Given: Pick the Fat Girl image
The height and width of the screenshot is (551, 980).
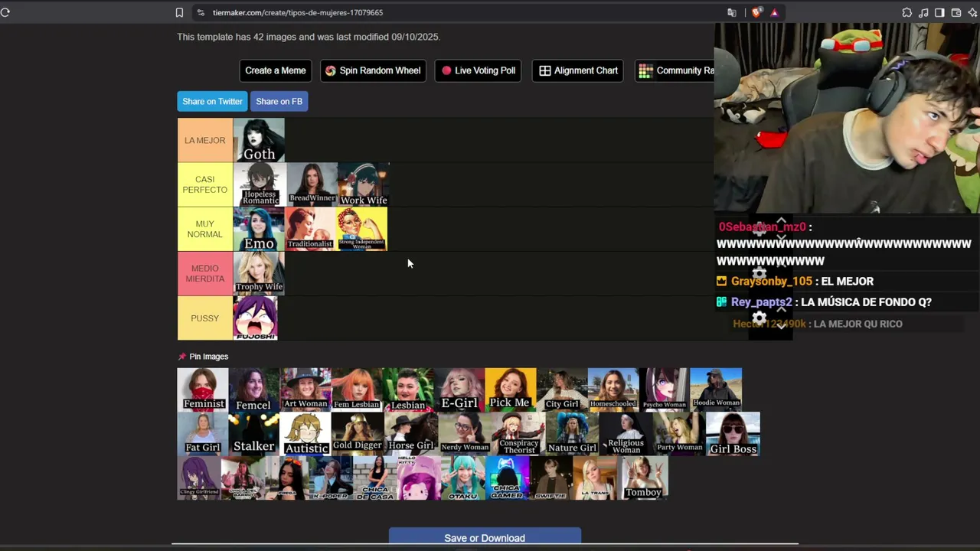Looking at the screenshot, I should pyautogui.click(x=203, y=434).
